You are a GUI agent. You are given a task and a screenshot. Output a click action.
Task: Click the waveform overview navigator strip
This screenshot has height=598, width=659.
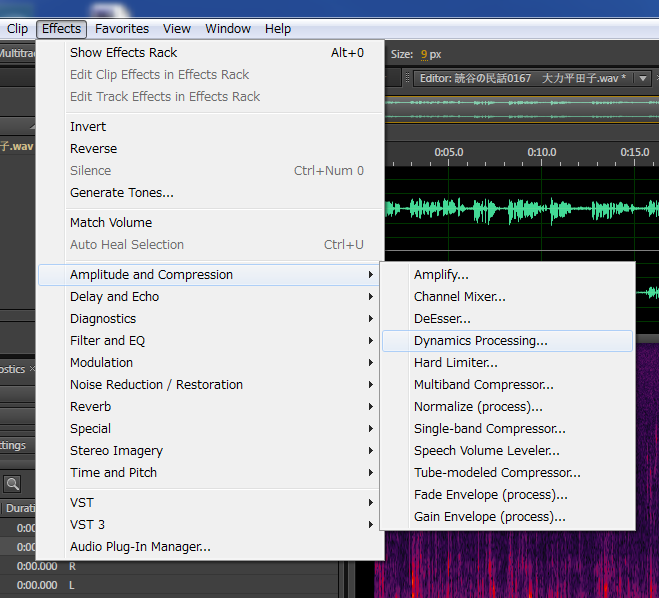(x=522, y=110)
